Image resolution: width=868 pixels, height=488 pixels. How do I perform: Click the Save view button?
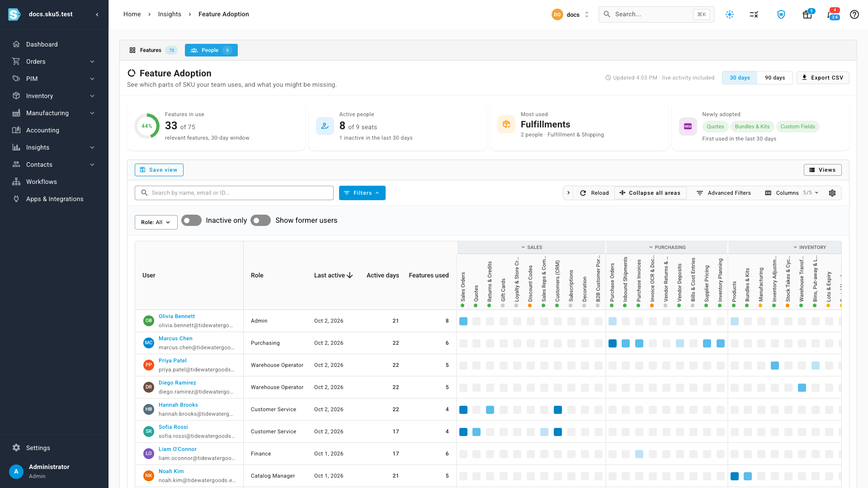point(159,170)
